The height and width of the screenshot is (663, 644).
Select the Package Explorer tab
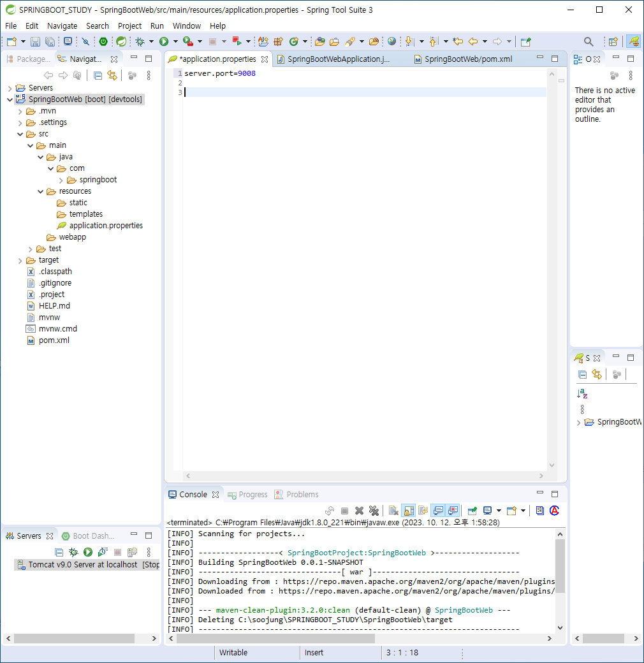point(29,59)
